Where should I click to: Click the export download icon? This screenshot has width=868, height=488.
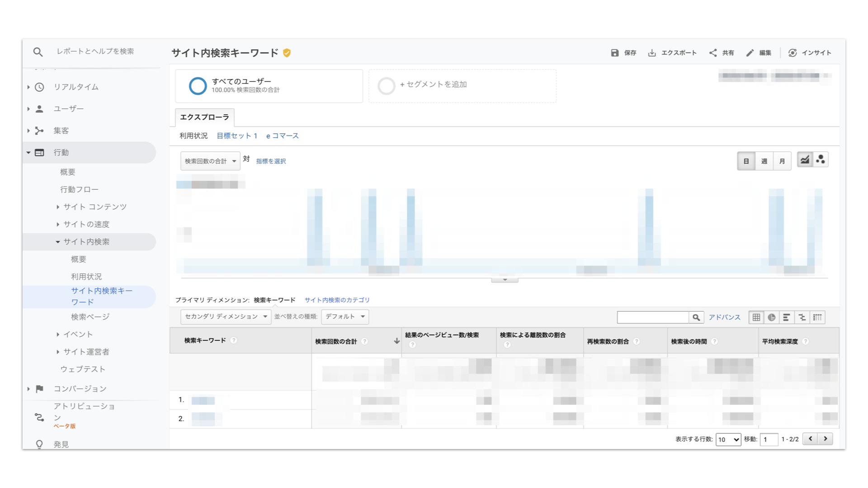652,53
